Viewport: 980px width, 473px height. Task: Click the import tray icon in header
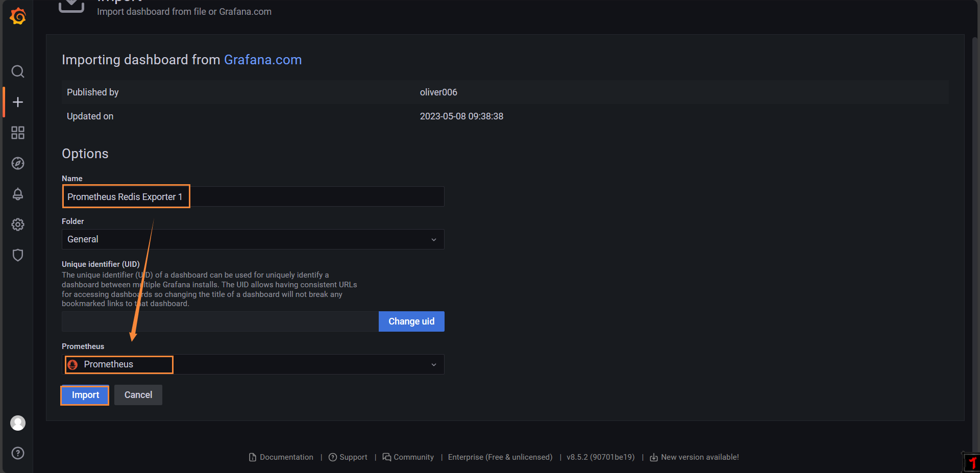(71, 6)
